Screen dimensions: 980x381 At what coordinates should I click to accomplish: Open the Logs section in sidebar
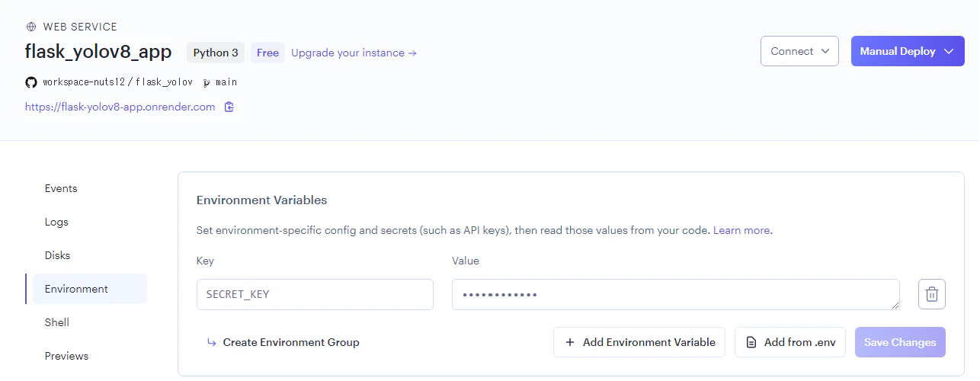[x=56, y=222]
